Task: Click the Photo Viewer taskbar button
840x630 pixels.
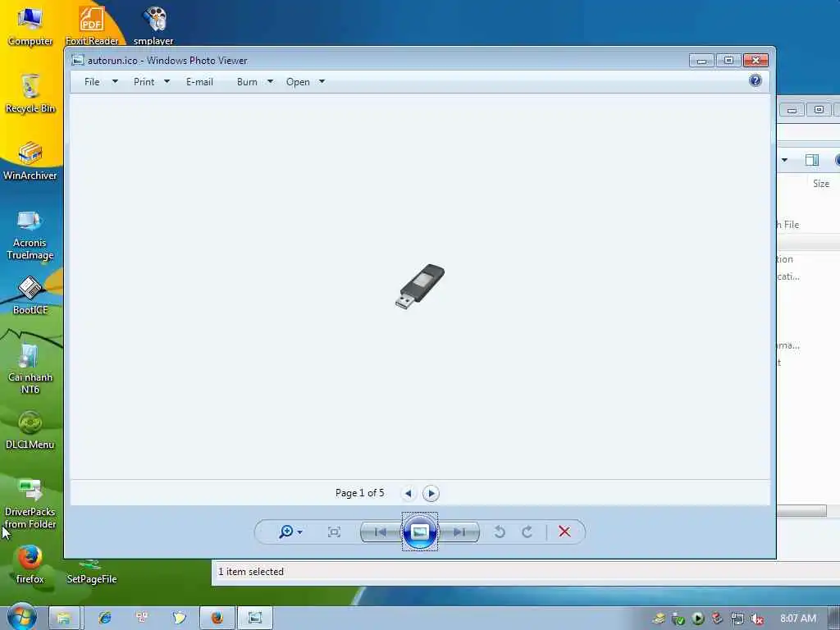Action: (255, 618)
